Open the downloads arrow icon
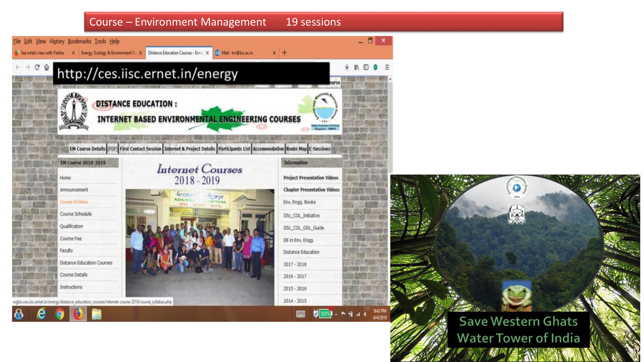644x362 pixels. point(347,67)
